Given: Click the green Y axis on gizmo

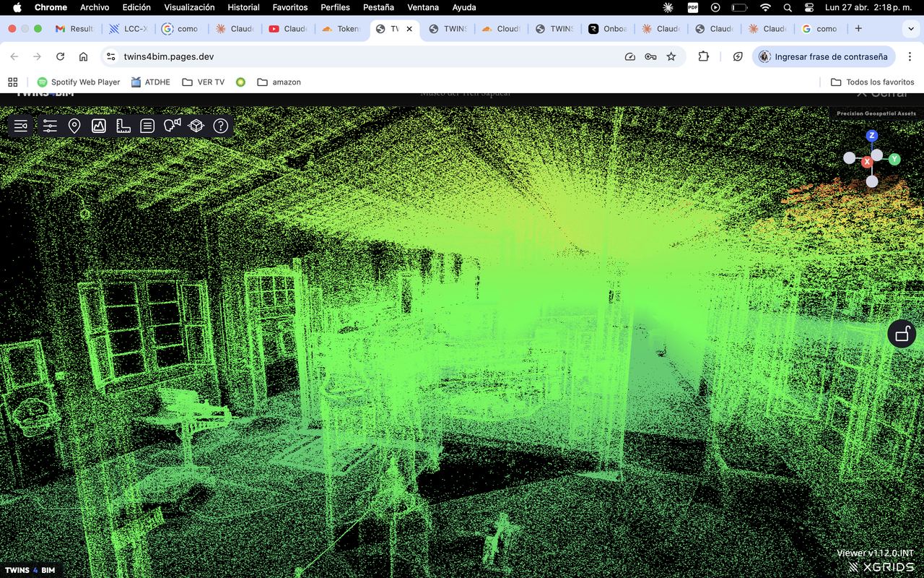Looking at the screenshot, I should pyautogui.click(x=894, y=159).
